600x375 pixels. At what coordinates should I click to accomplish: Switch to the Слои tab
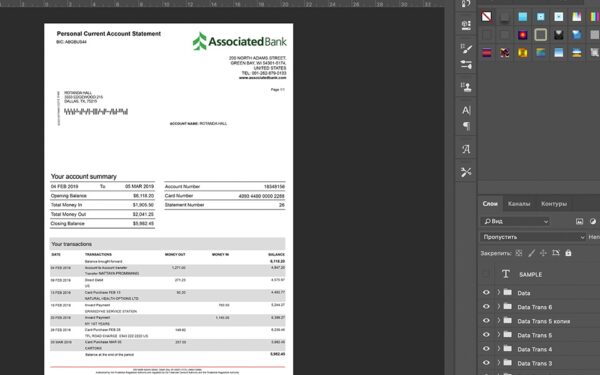click(490, 204)
